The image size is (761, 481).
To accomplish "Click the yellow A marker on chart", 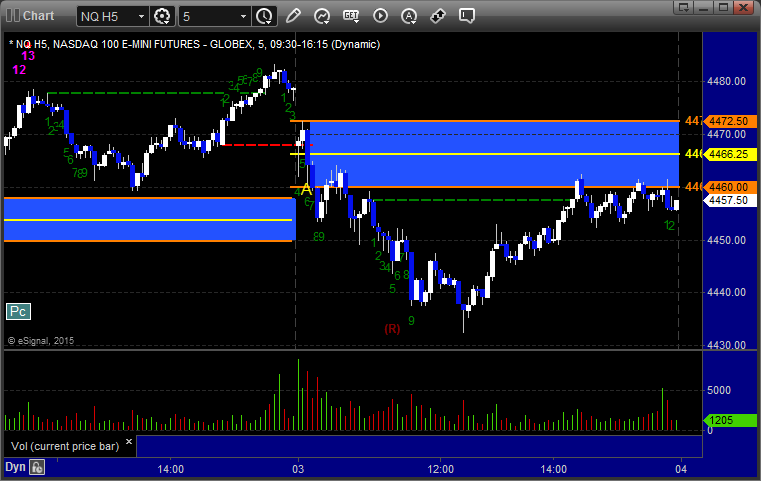I will pos(306,189).
